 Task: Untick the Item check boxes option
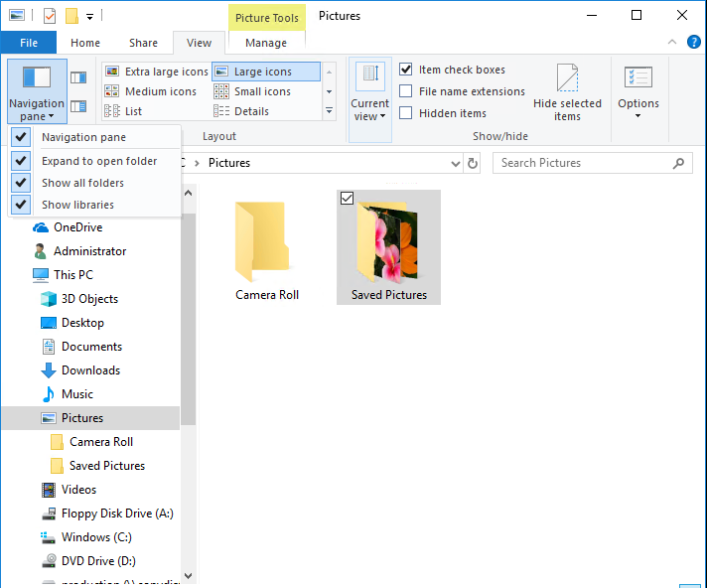(406, 70)
